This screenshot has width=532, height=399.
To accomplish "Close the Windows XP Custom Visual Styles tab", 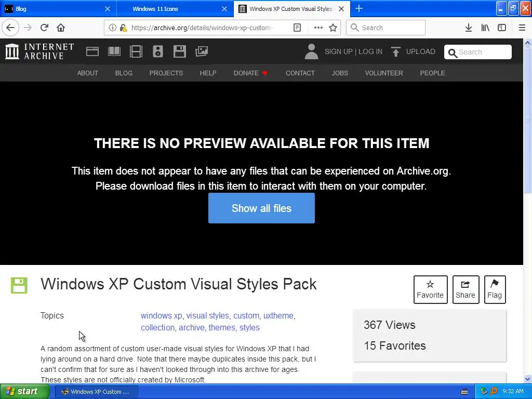I will [341, 9].
